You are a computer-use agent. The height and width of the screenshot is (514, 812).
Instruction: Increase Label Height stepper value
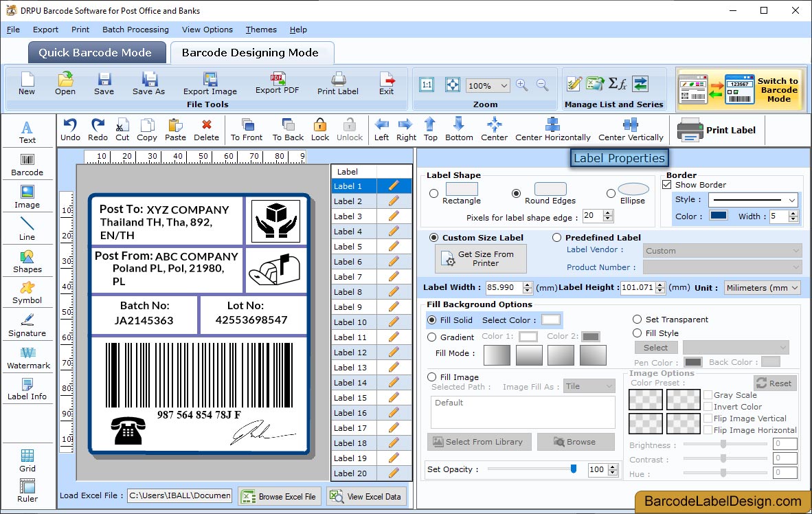click(659, 284)
